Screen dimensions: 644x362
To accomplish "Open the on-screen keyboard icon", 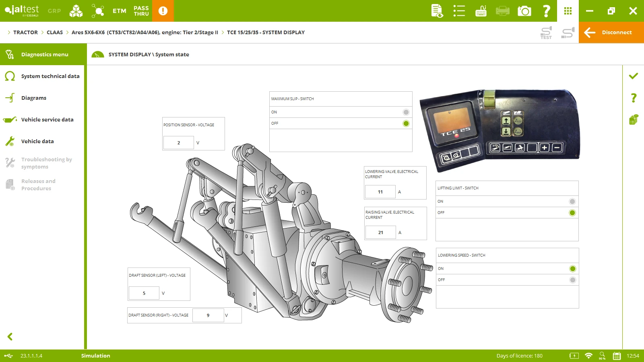I will [481, 11].
